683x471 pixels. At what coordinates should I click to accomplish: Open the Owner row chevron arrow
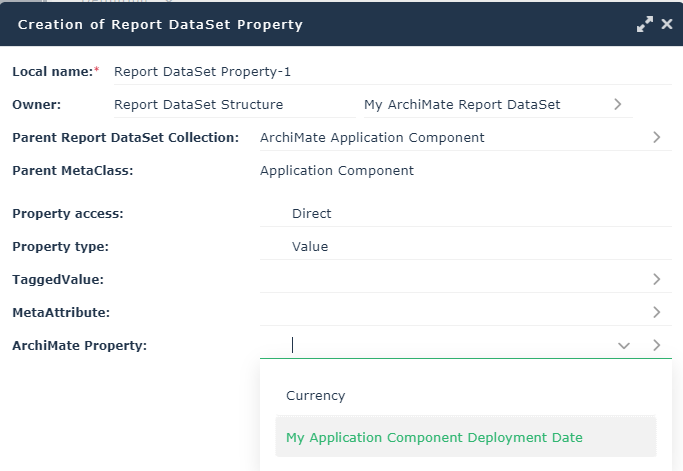(x=618, y=104)
